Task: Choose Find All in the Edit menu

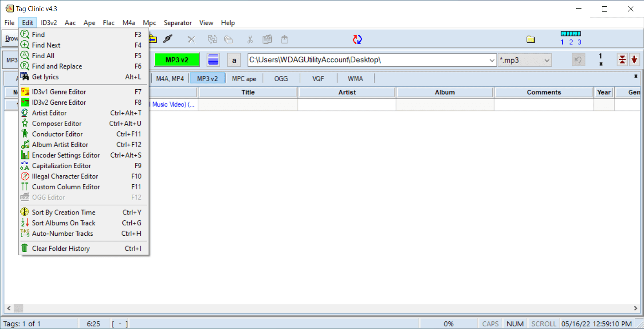Action: coord(83,56)
